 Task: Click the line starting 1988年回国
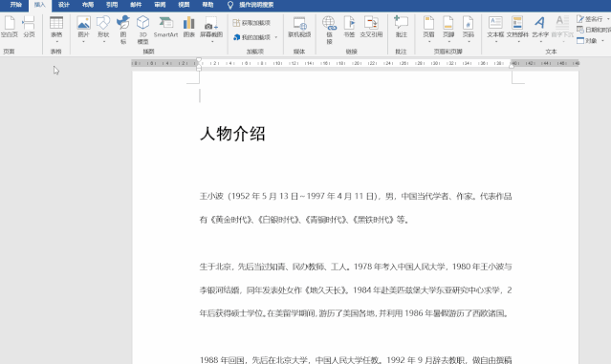point(356,360)
